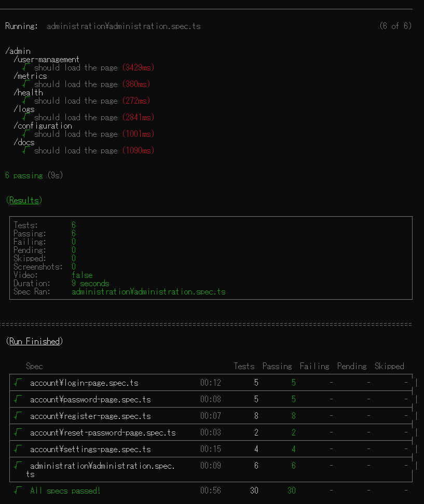Click the checkmark under /metrics
This screenshot has height=504, width=424.
tap(26, 84)
